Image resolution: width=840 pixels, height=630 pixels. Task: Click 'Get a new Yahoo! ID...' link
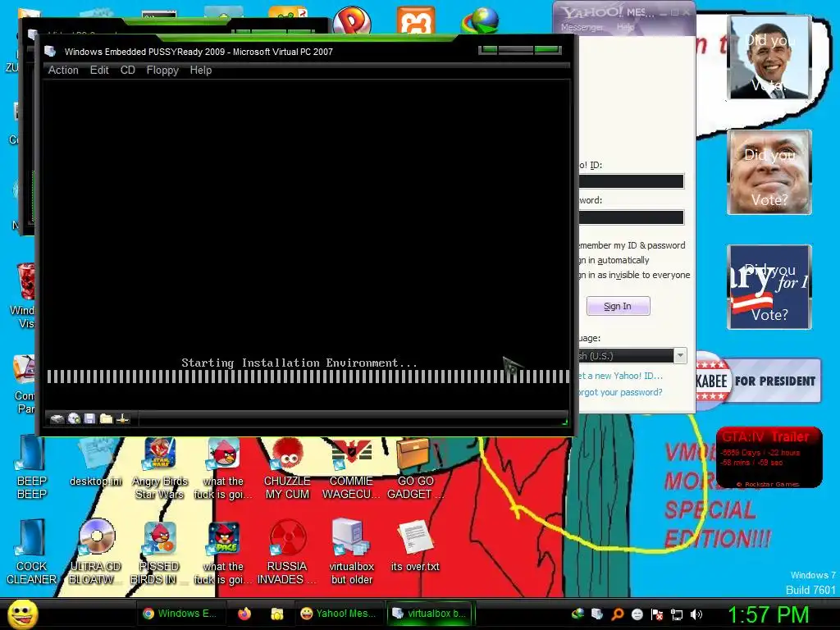click(x=620, y=376)
